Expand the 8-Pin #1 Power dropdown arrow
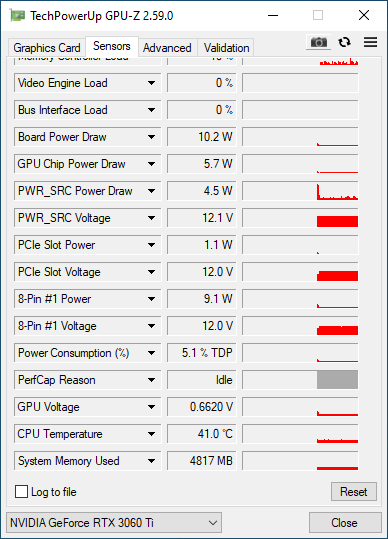 pyautogui.click(x=151, y=299)
